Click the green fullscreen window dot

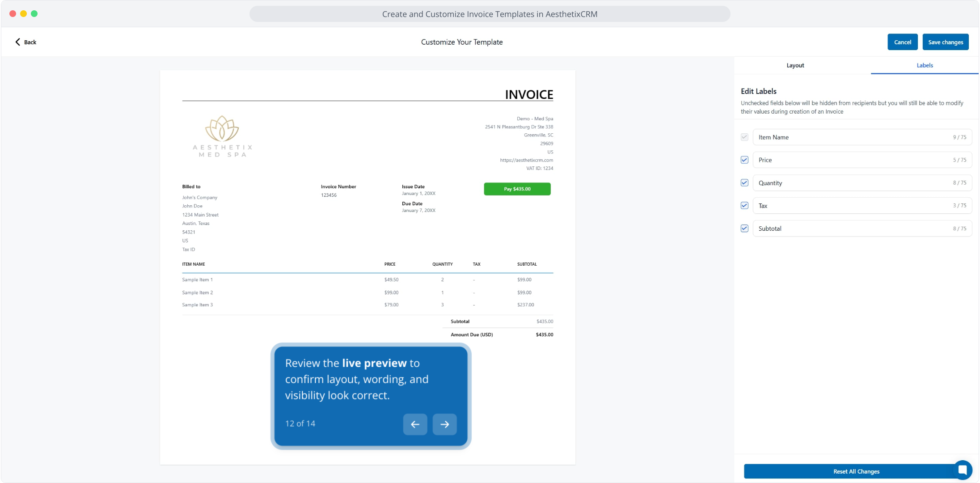click(34, 14)
